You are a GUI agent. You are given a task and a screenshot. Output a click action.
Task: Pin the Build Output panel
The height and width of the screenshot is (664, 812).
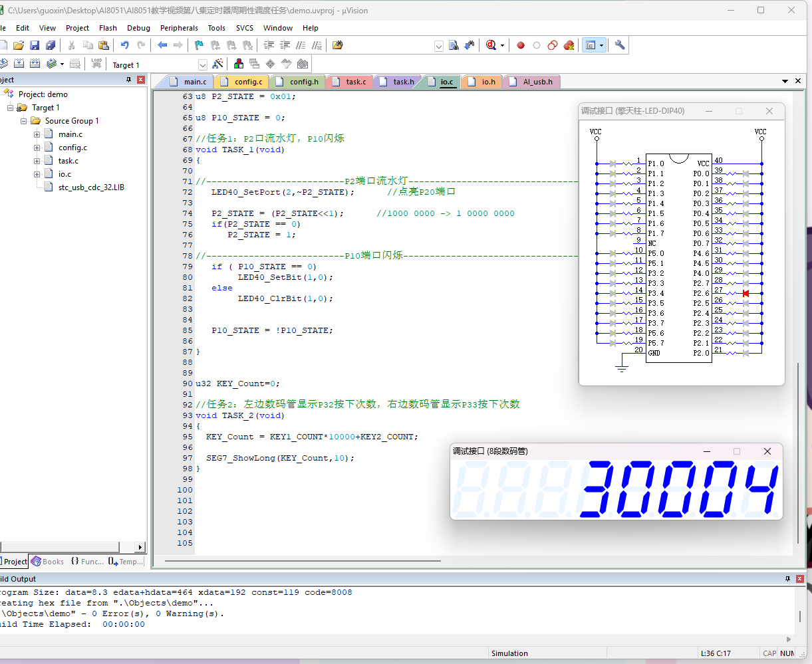[788, 579]
